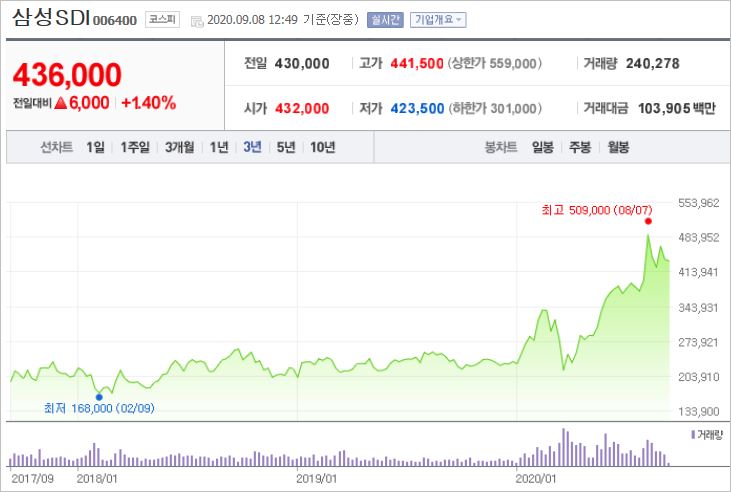Click the 133,900 y-axis label
This screenshot has height=492, width=731.
(698, 411)
